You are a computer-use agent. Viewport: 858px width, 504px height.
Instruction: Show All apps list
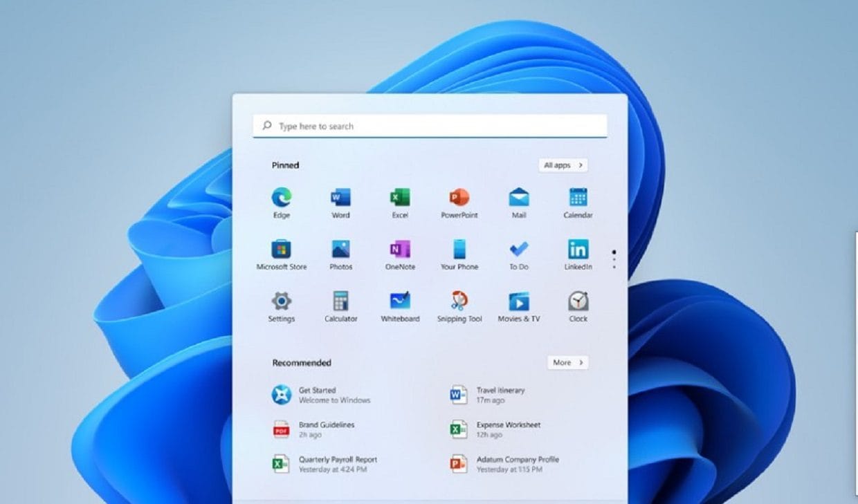[563, 165]
